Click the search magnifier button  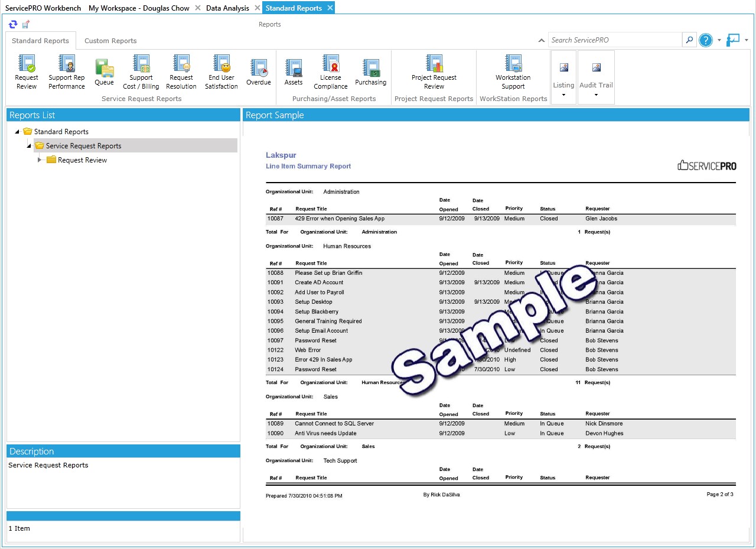[689, 40]
